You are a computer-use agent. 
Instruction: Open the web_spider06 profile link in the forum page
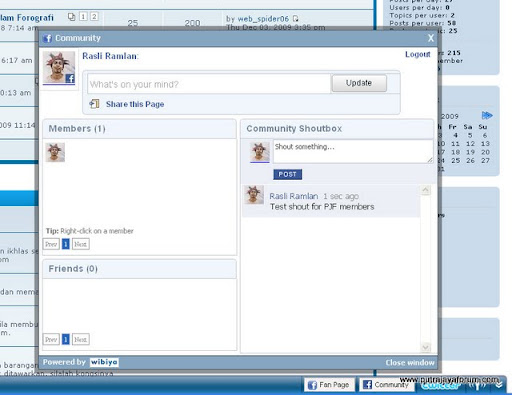263,19
